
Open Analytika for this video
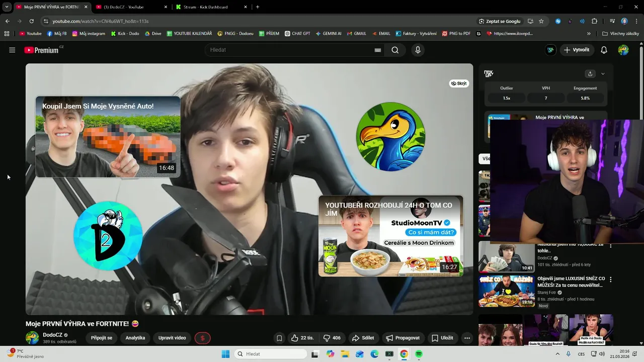click(x=135, y=338)
